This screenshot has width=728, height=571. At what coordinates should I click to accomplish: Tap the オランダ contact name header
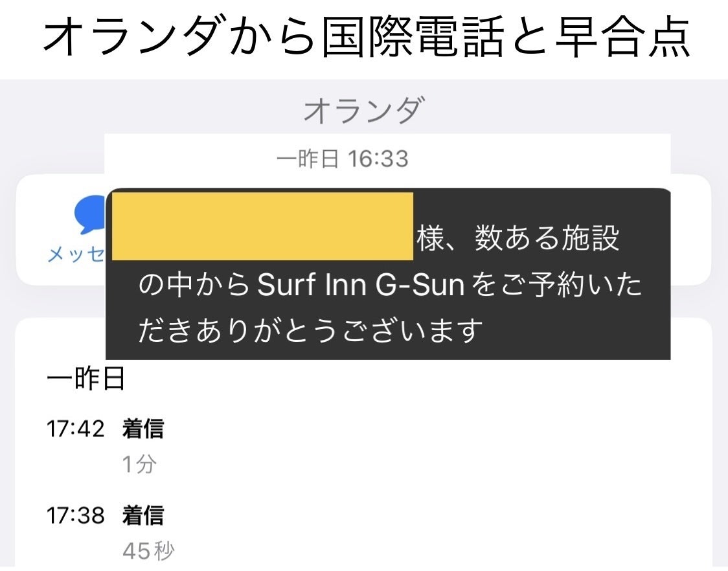coord(363,111)
